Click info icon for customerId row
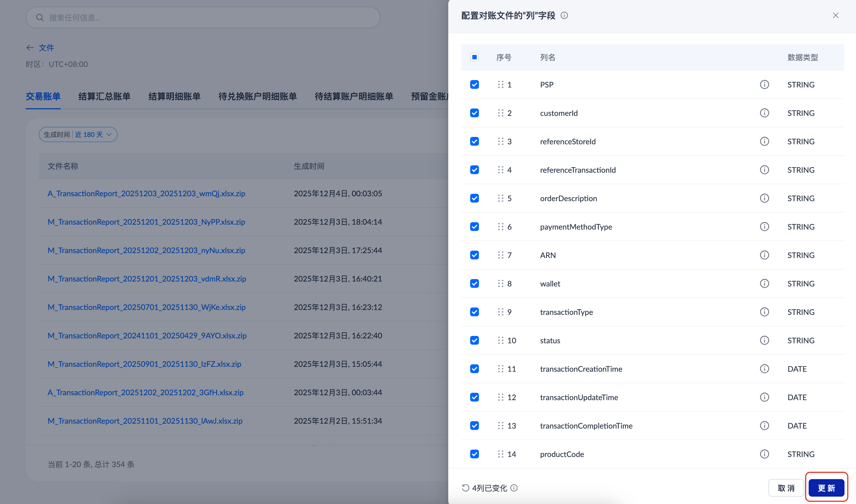 point(764,113)
